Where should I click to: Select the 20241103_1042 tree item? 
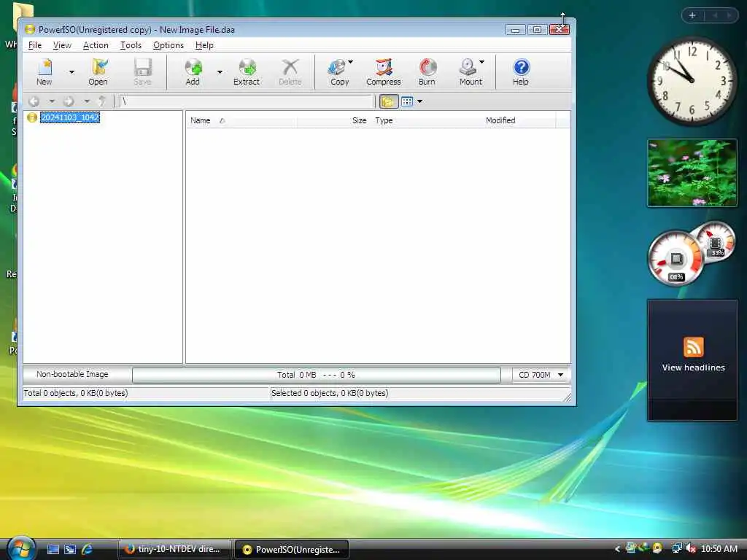click(x=70, y=117)
